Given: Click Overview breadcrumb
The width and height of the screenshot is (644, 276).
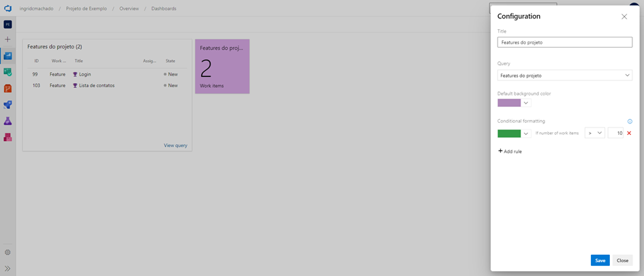Looking at the screenshot, I should [129, 8].
